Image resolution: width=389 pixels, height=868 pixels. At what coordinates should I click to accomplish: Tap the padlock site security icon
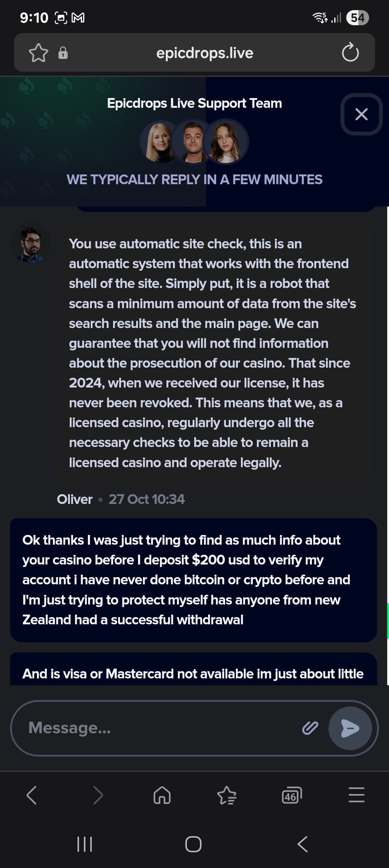63,53
